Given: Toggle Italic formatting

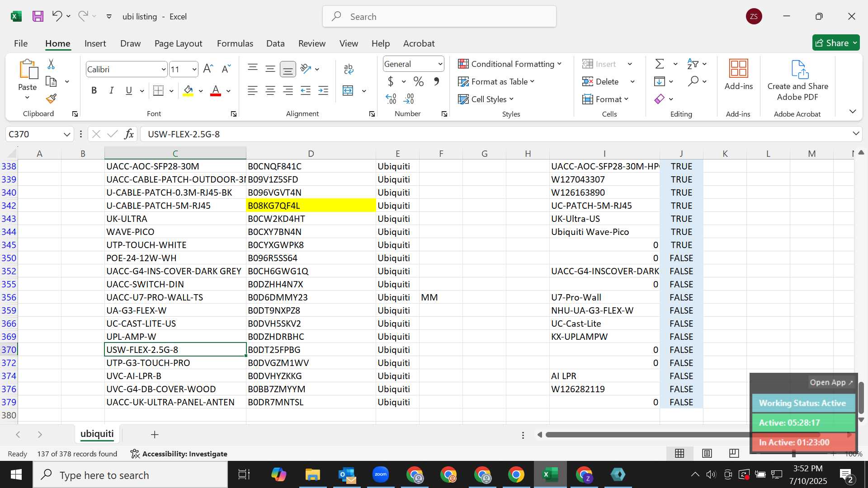Looking at the screenshot, I should point(111,91).
